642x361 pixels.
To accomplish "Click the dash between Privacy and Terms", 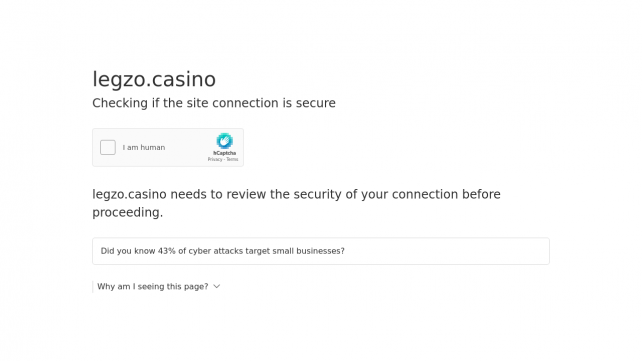I will [224, 159].
